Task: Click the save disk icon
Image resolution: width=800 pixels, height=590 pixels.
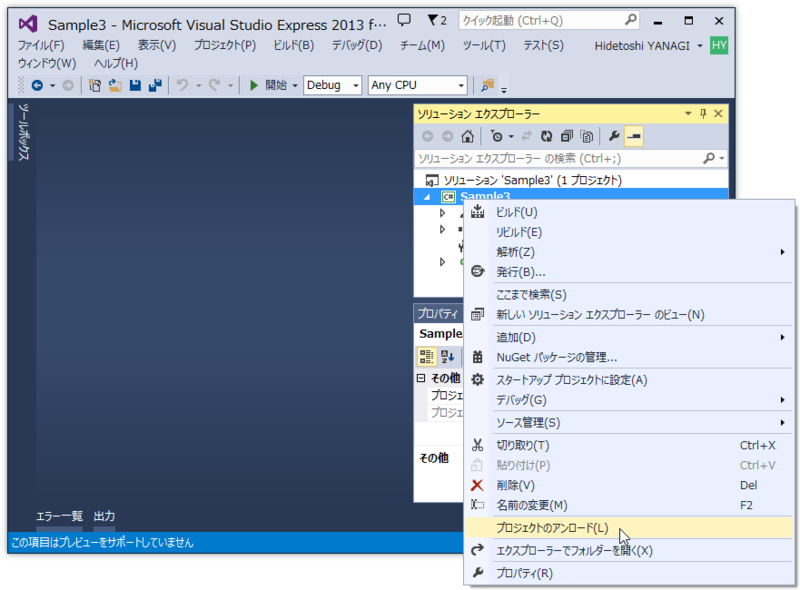Action: point(135,85)
